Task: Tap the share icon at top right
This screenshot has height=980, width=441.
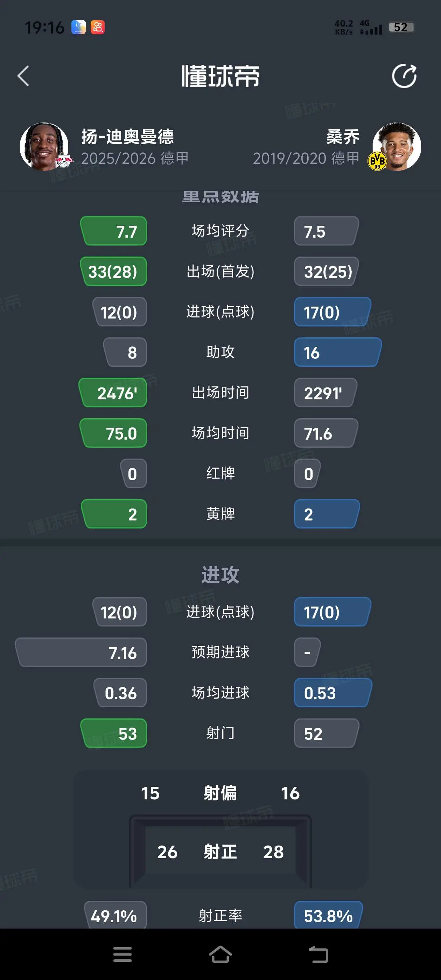Action: coord(404,76)
